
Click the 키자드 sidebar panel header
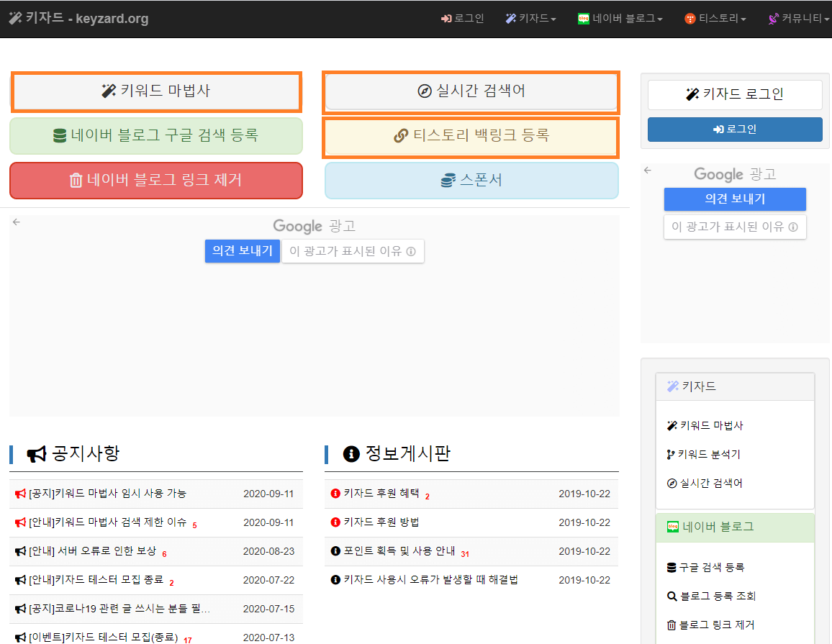pyautogui.click(x=735, y=386)
